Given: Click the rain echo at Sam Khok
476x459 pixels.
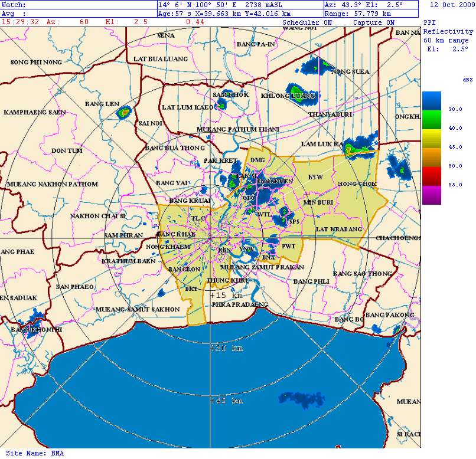Looking at the screenshot, I should click(x=223, y=103).
